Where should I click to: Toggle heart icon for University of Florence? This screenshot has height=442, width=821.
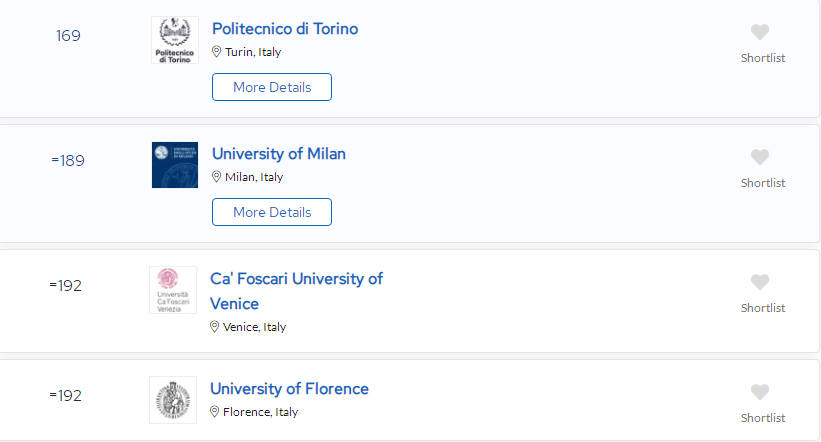(x=760, y=392)
